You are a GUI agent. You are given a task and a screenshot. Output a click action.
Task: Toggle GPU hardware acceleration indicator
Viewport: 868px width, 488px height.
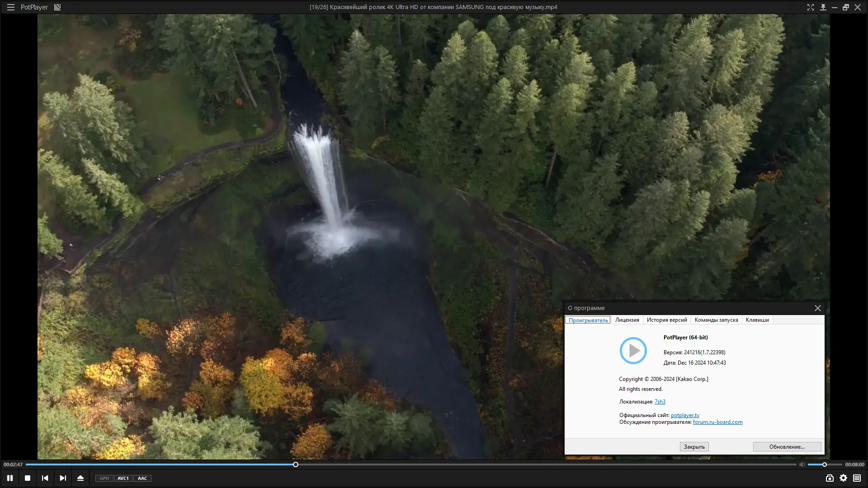(x=104, y=479)
